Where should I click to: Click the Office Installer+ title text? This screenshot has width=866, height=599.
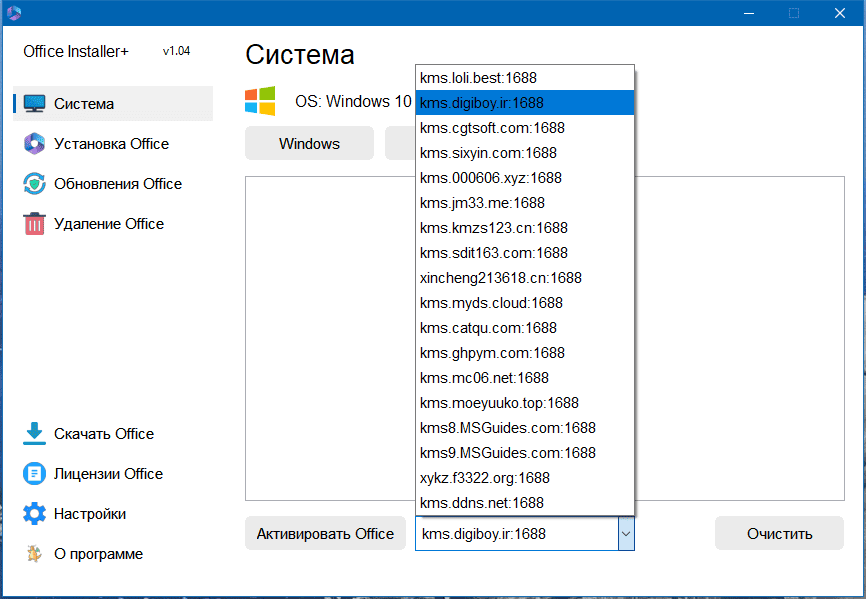pyautogui.click(x=76, y=51)
